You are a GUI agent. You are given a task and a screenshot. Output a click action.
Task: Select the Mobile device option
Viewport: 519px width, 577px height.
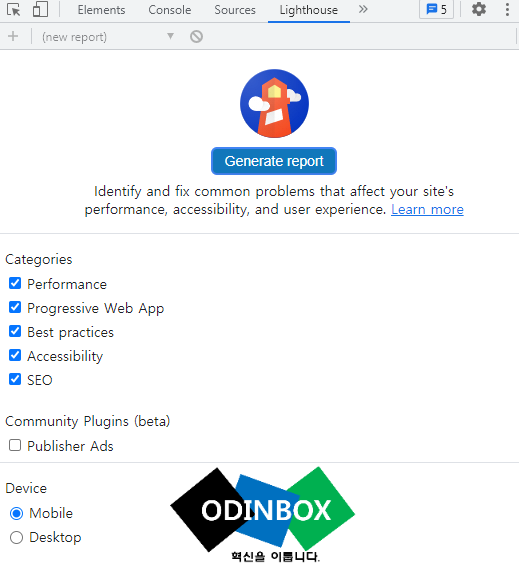coord(16,513)
